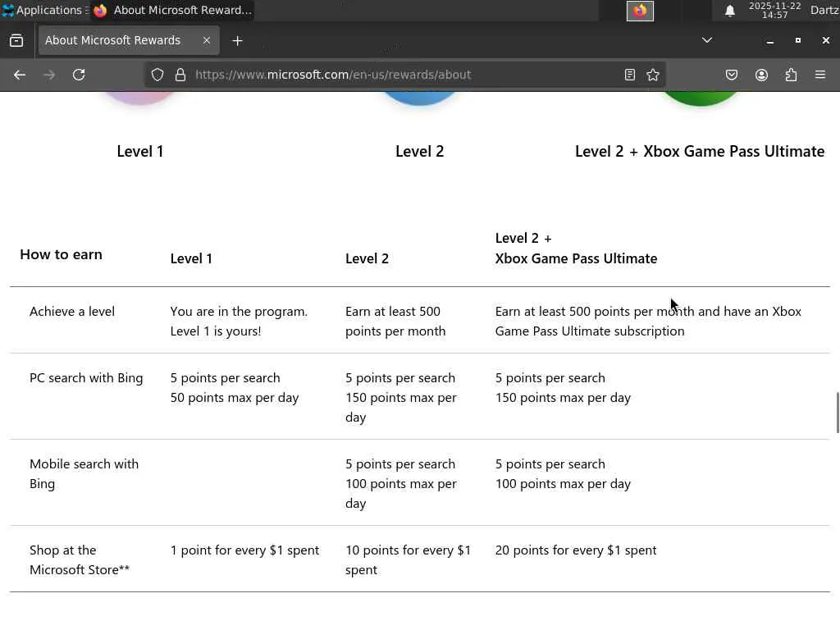The width and height of the screenshot is (840, 630).
Task: Open the tracking protection shield icon
Action: (157, 75)
